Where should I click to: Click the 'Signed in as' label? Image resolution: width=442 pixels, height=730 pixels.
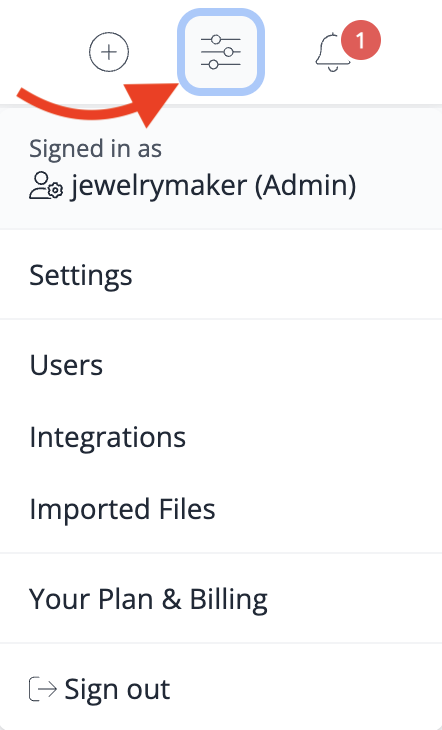pyautogui.click(x=95, y=149)
